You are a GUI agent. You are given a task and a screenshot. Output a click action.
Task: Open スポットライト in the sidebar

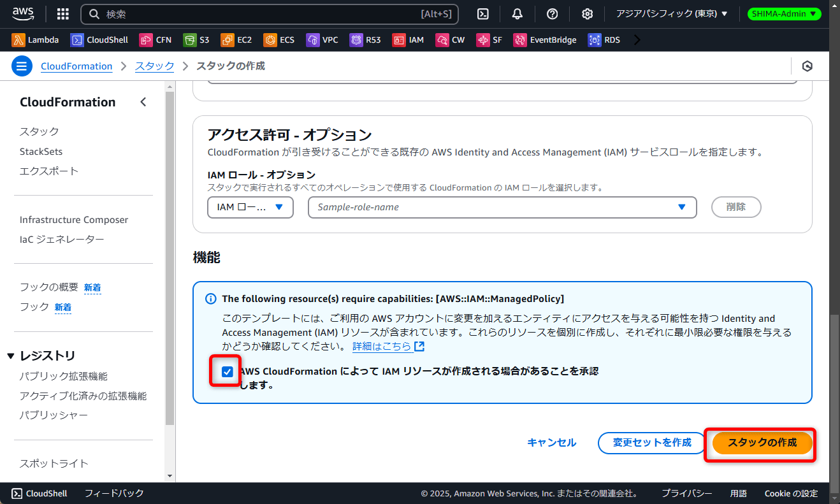(54, 463)
